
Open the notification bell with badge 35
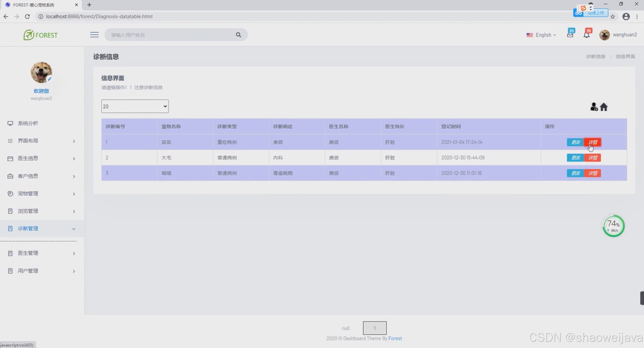click(586, 35)
